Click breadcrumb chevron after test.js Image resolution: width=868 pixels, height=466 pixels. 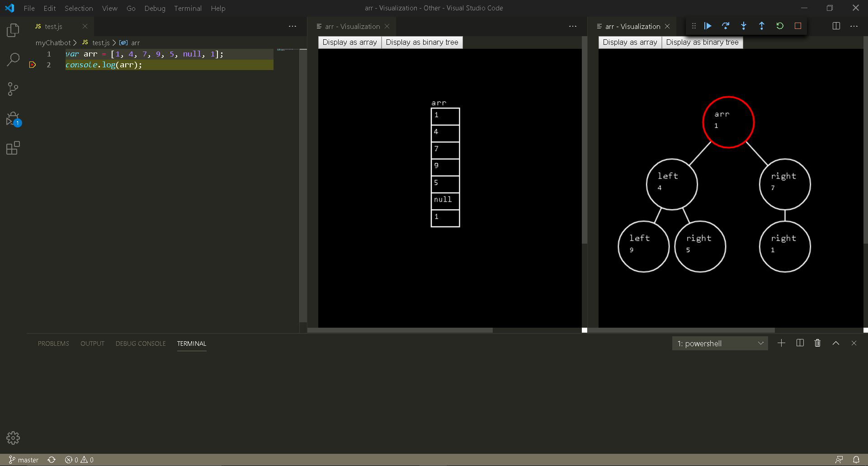point(114,42)
